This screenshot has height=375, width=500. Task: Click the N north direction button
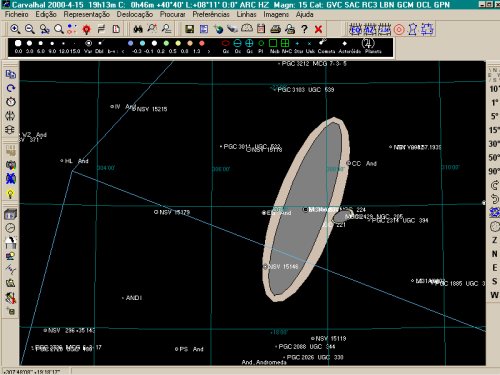[495, 254]
